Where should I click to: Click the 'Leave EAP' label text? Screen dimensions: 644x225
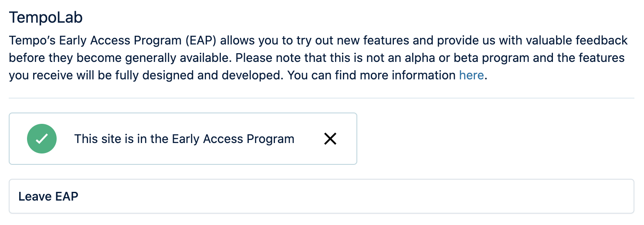(x=48, y=196)
